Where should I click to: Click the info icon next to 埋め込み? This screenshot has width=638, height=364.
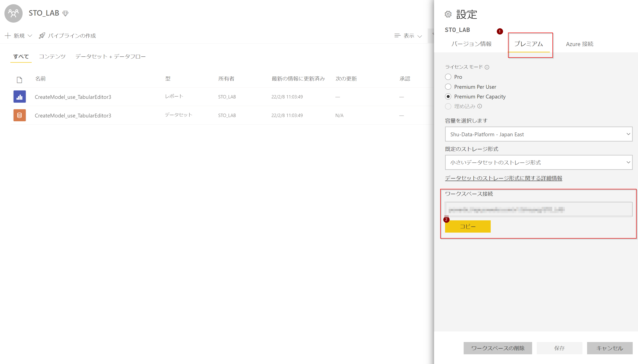[480, 106]
